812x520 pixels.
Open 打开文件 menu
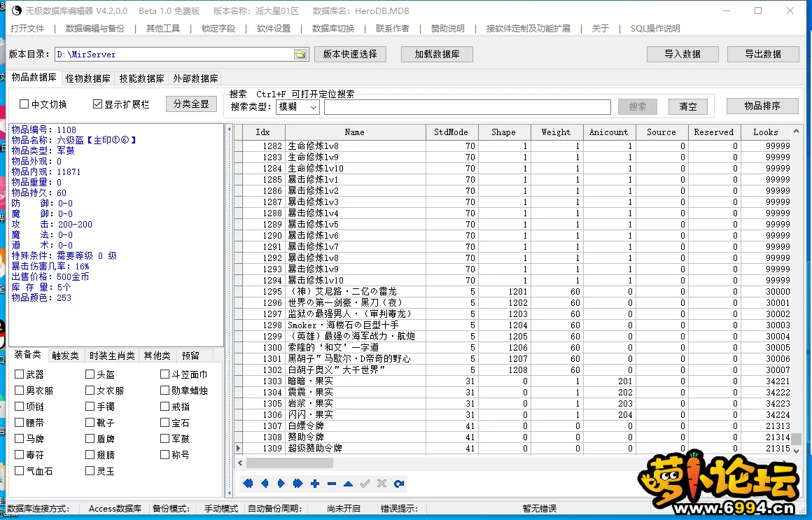point(27,29)
